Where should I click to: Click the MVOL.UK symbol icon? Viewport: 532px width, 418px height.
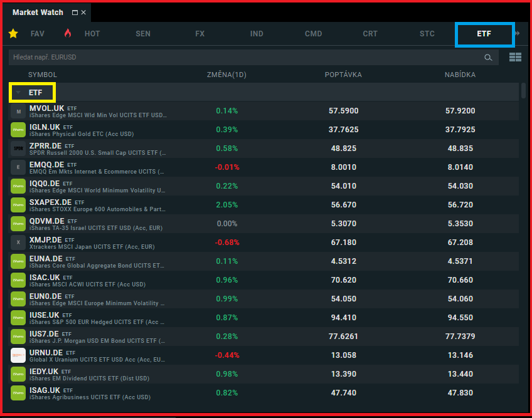tap(18, 112)
